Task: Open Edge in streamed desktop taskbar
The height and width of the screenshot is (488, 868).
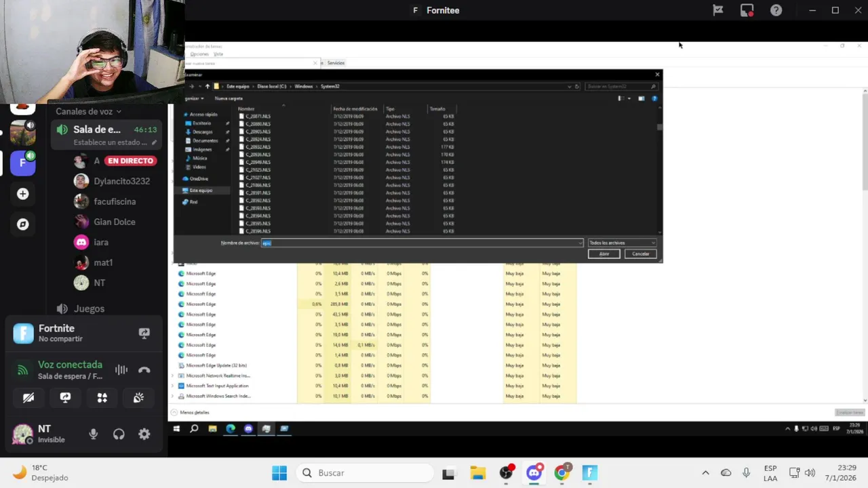Action: (x=231, y=428)
